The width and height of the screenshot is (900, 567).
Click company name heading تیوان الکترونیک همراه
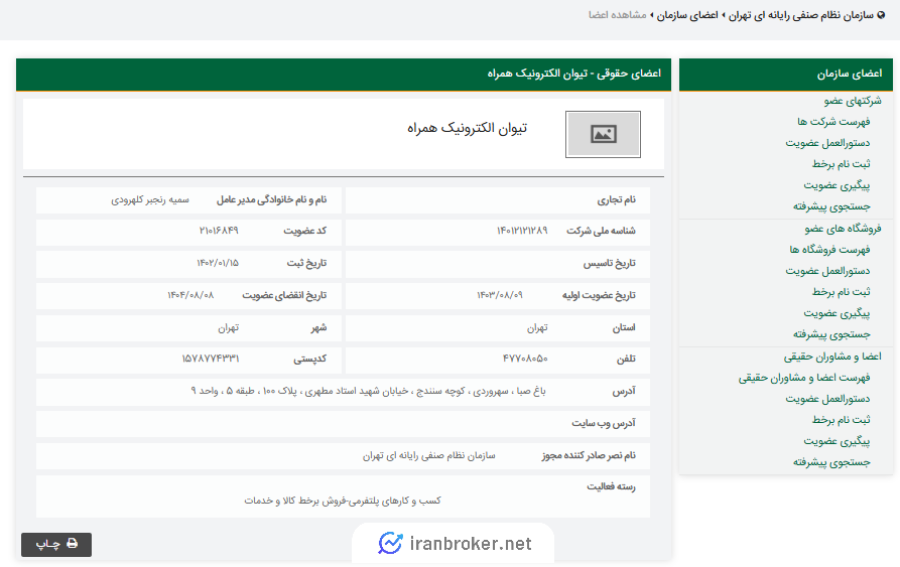[467, 128]
